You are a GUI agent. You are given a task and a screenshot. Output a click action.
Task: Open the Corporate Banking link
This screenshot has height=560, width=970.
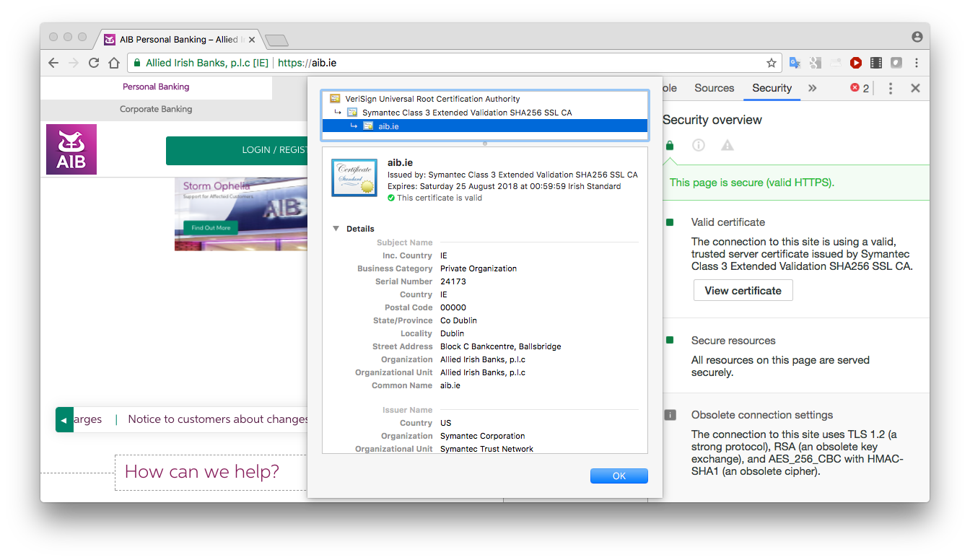tap(156, 109)
